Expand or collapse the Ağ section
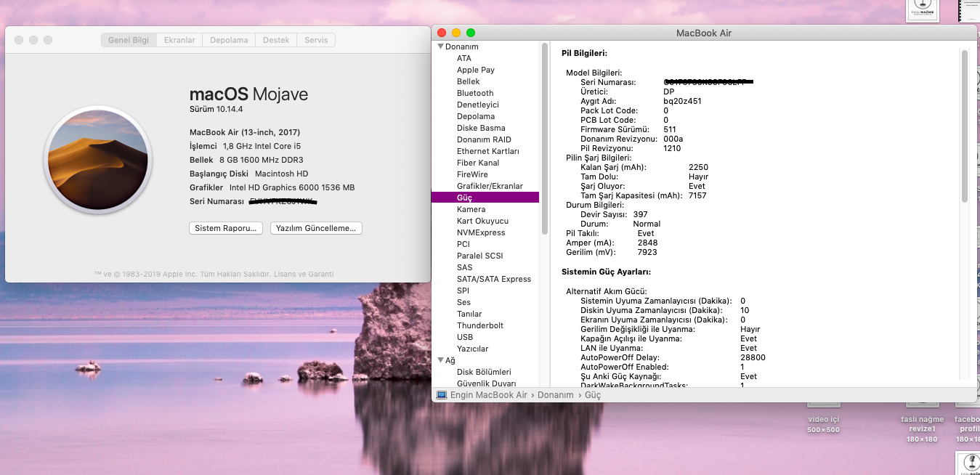This screenshot has width=980, height=475. click(x=440, y=360)
